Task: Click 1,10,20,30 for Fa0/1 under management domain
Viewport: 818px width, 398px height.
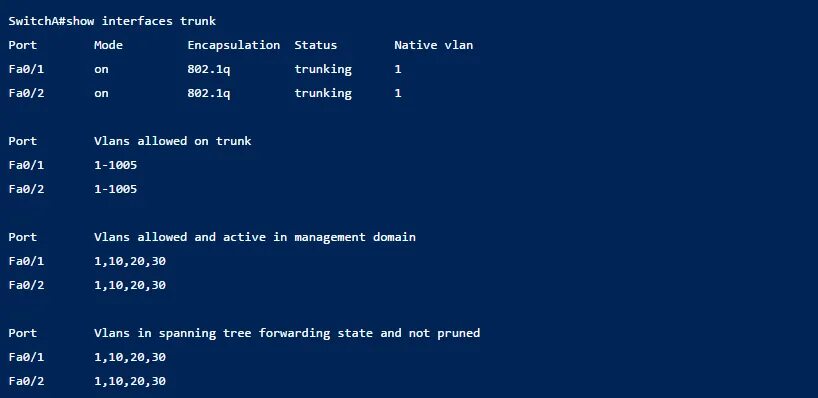Action: [130, 261]
